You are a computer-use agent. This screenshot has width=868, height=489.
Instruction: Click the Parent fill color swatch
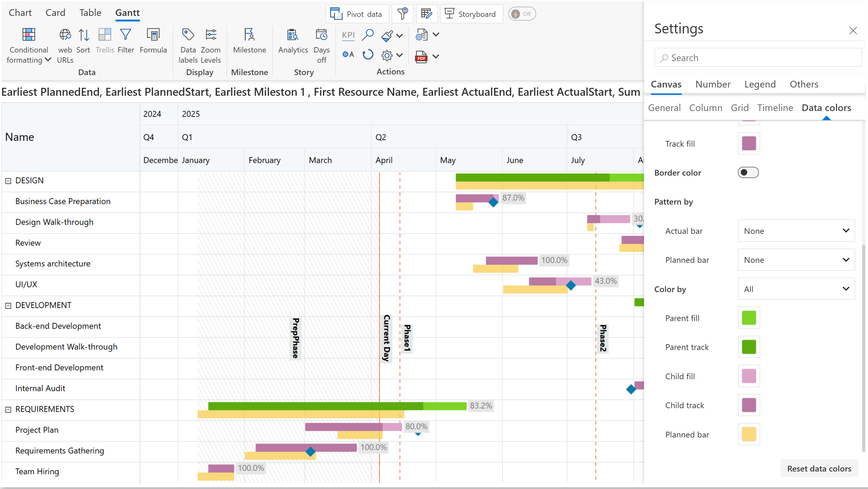pyautogui.click(x=748, y=318)
